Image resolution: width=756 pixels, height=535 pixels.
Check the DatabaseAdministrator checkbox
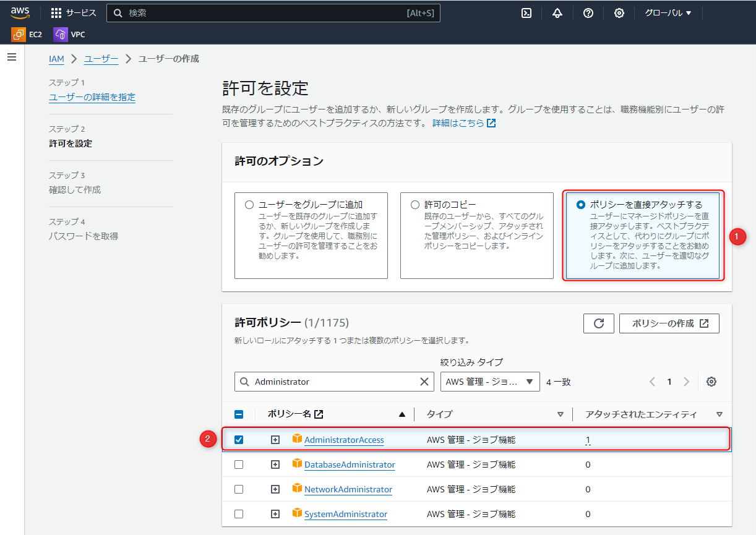[239, 464]
